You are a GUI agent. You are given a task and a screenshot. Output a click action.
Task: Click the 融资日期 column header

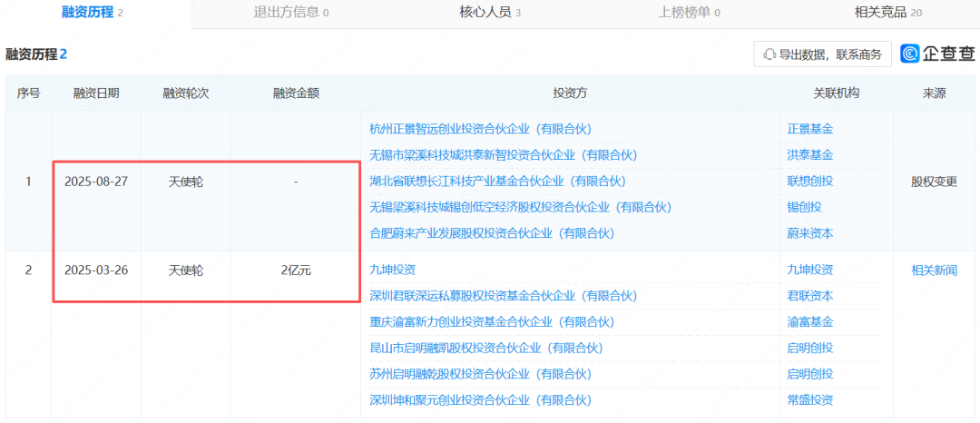pos(96,93)
